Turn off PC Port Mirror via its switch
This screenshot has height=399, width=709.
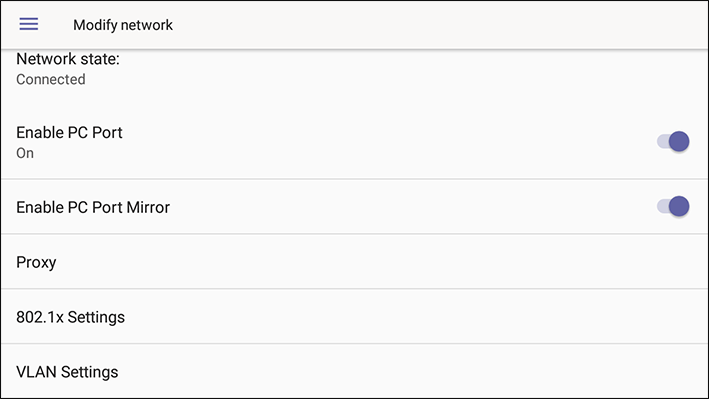click(673, 207)
